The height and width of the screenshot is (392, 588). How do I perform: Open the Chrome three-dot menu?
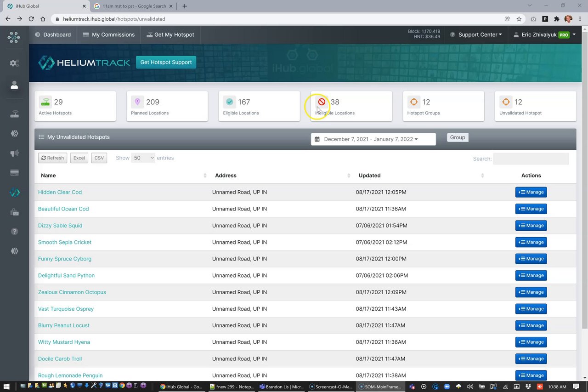click(580, 19)
